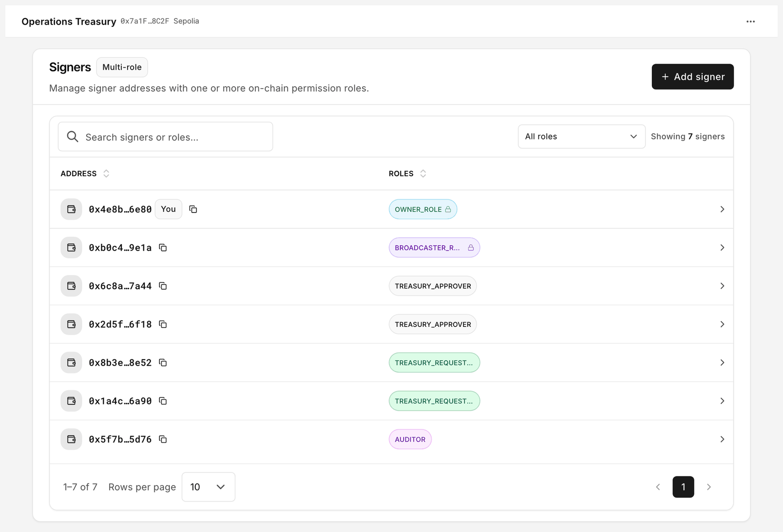Viewport: 783px width, 532px height.
Task: Click wallet icon for 0x5f7b…5d76
Action: tap(71, 439)
